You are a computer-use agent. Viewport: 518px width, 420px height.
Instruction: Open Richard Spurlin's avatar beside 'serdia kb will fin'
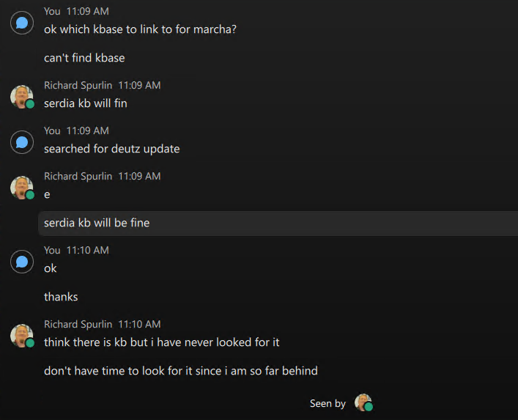tap(22, 96)
